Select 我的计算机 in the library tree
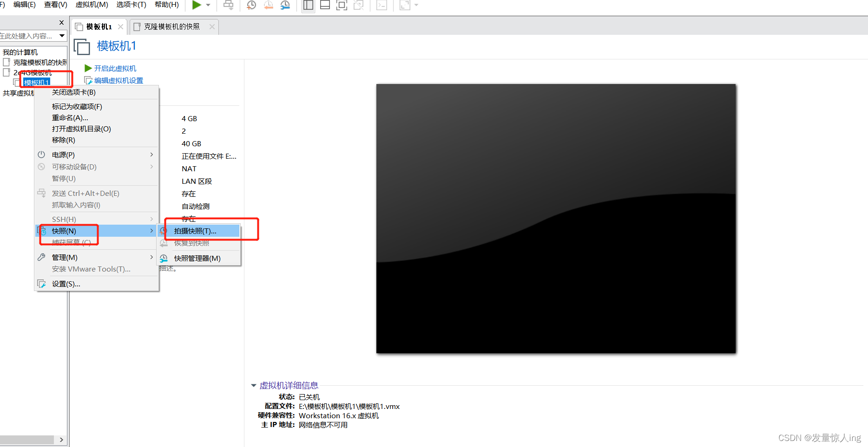The image size is (868, 447). pos(20,52)
